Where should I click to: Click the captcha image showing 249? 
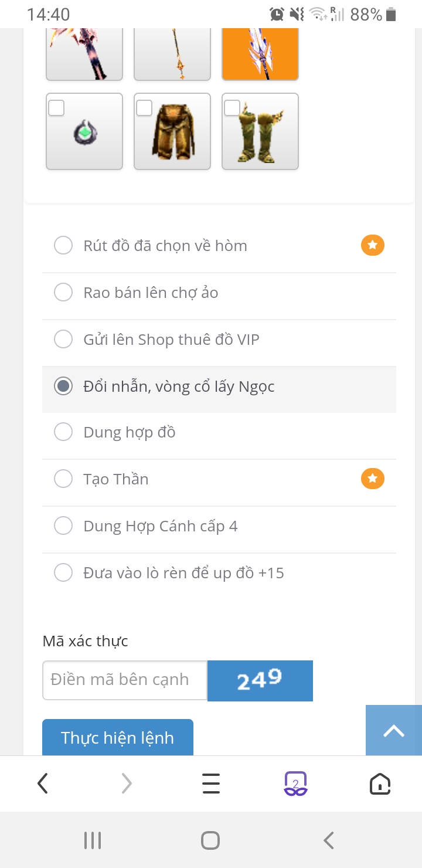260,680
